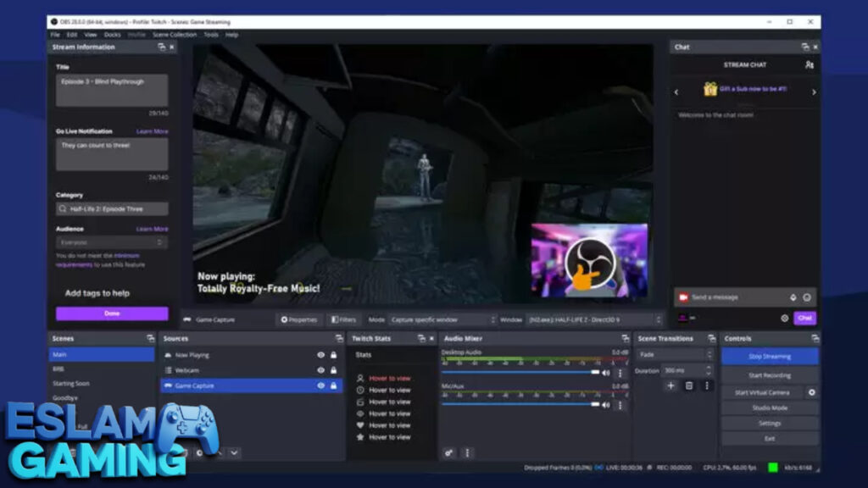Click bits icon in chat input

[x=793, y=297]
